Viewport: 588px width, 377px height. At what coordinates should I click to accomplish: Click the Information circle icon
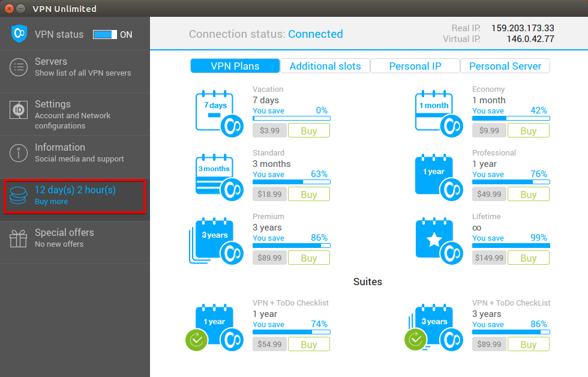(19, 153)
